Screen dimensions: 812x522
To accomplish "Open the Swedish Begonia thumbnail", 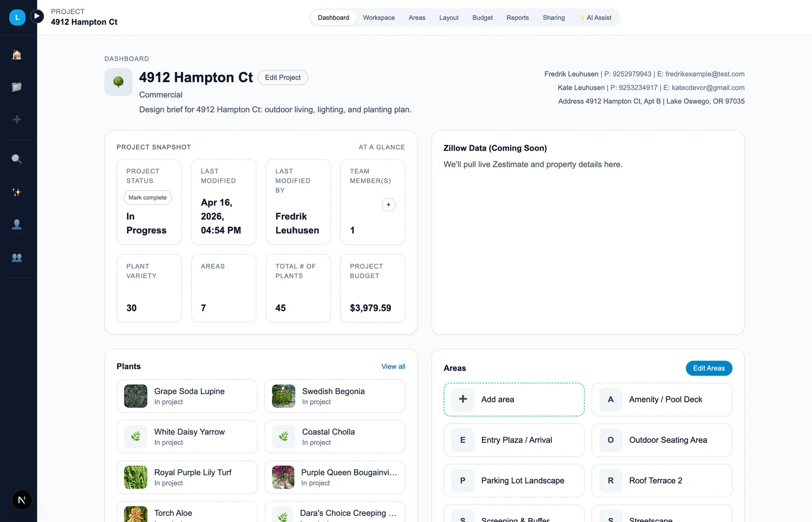I will (284, 396).
